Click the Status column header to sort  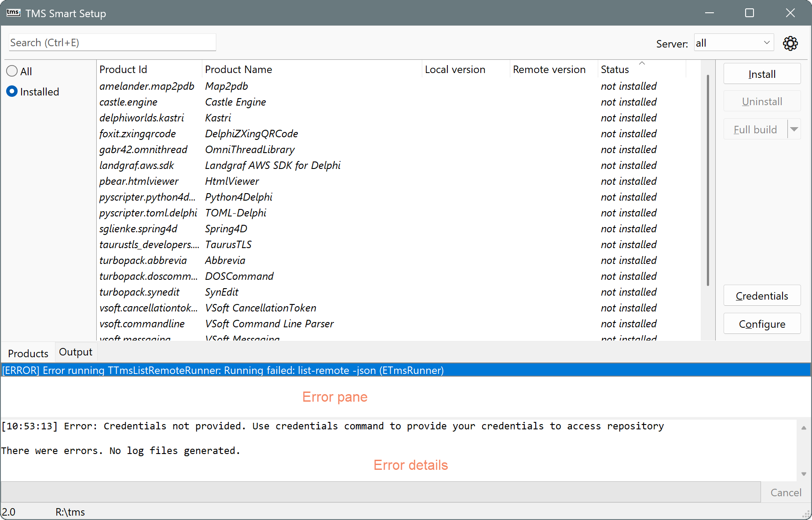tap(615, 69)
